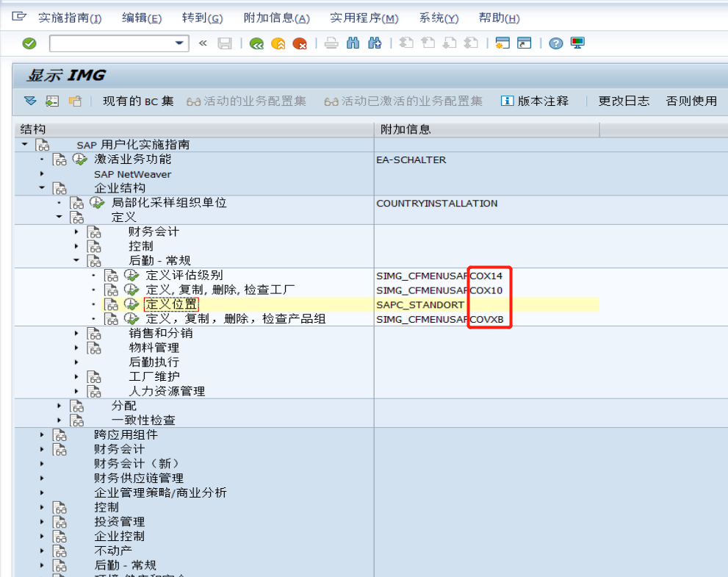Open the 实施指南(I) menu
This screenshot has height=577, width=728.
click(x=70, y=18)
